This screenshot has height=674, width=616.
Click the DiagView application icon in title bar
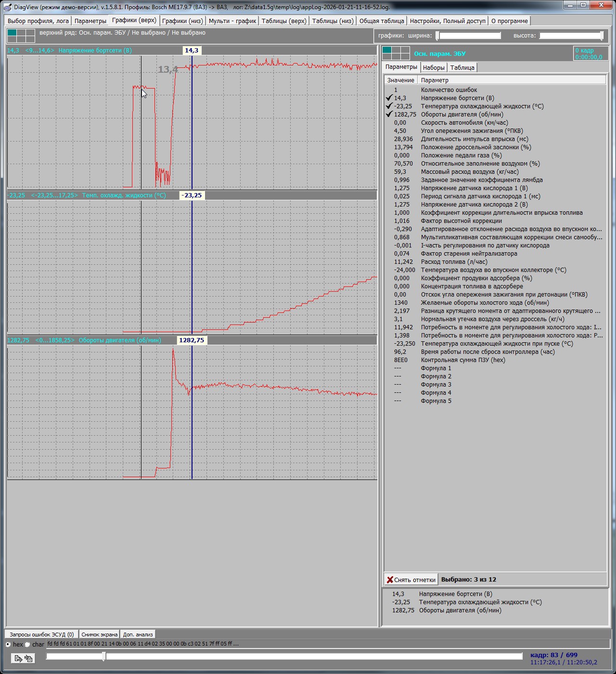[x=7, y=7]
